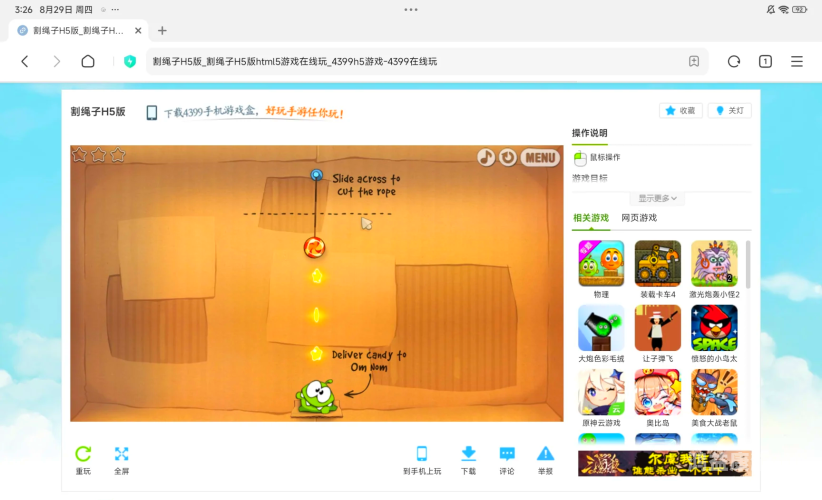Click the 收藏 favorite star button
Image resolution: width=822 pixels, height=500 pixels.
680,111
